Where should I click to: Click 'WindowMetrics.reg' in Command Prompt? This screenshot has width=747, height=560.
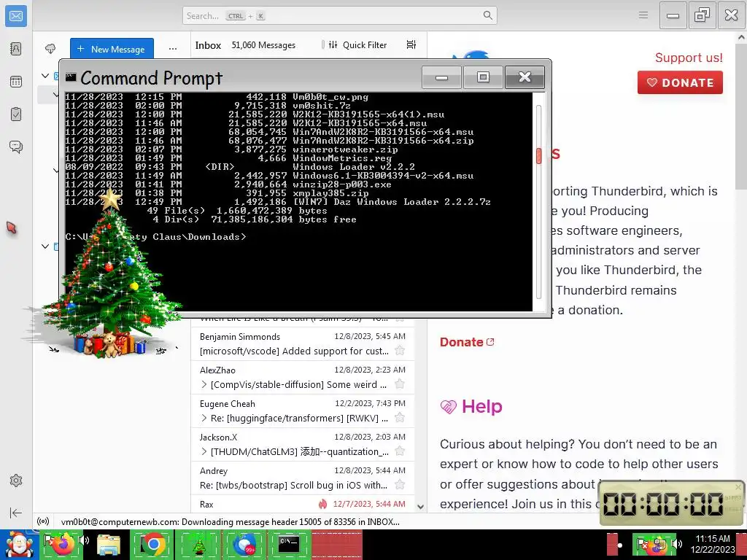342,157
